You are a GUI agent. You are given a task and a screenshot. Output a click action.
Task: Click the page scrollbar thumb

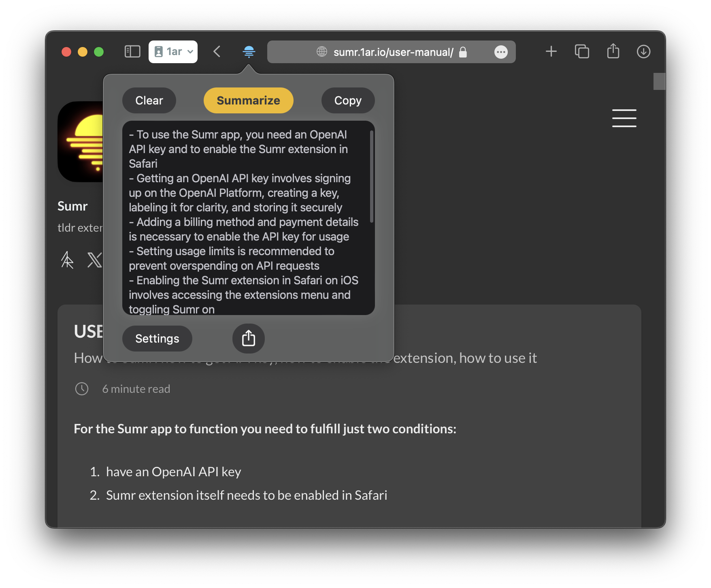(x=659, y=81)
